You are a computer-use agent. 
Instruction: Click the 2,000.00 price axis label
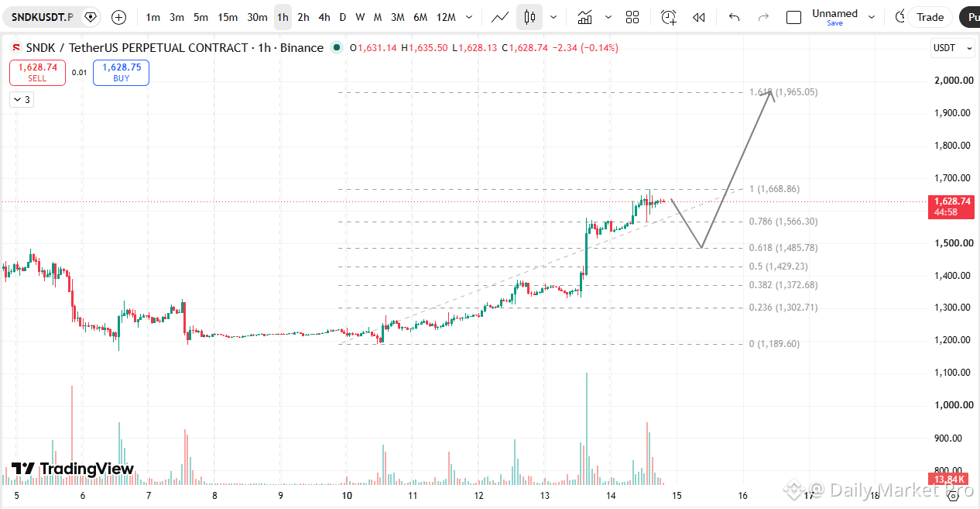pyautogui.click(x=953, y=81)
